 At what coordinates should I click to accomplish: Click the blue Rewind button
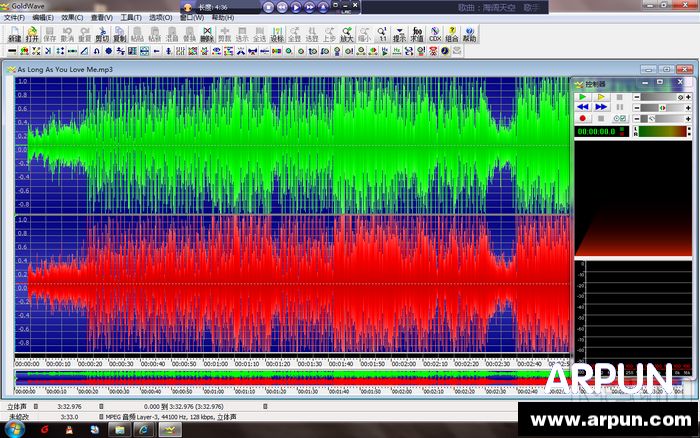582,107
